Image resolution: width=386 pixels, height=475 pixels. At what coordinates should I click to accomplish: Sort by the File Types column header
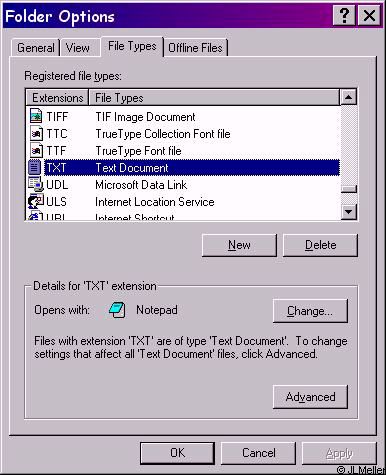pyautogui.click(x=214, y=98)
